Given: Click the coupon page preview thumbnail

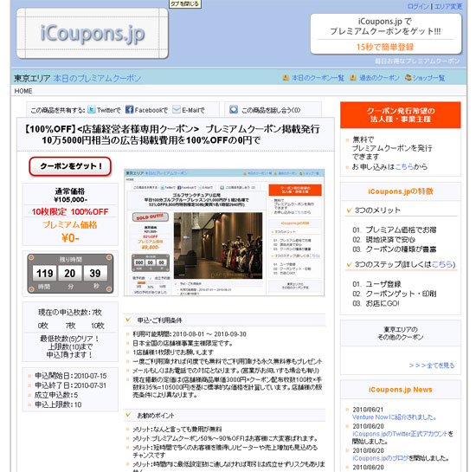Looking at the screenshot, I should (224, 232).
